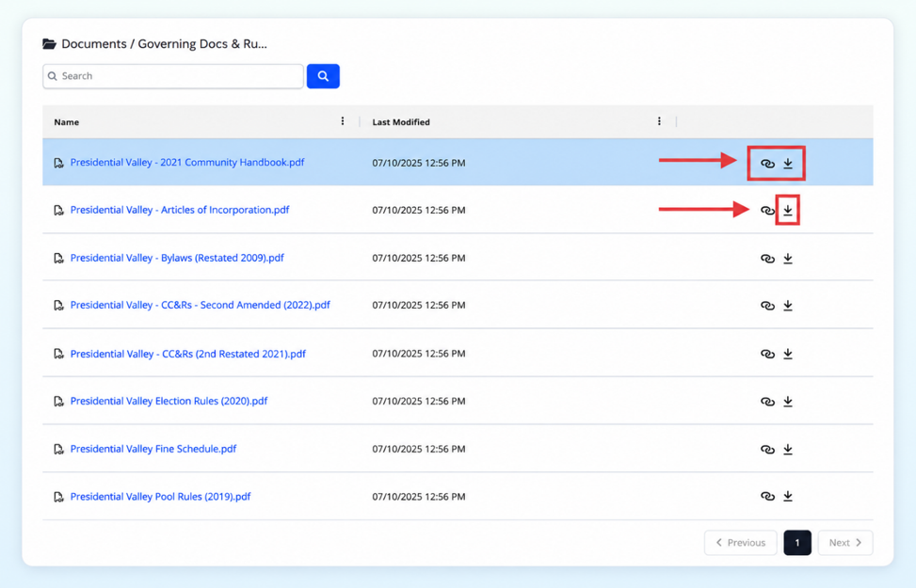Focus the Search input field
916x588 pixels.
point(173,76)
